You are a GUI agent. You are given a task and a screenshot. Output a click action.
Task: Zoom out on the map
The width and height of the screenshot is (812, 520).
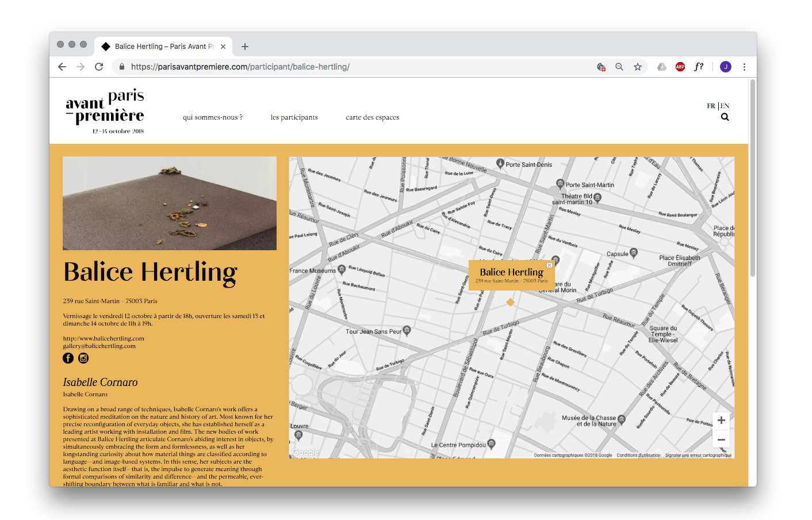(721, 440)
